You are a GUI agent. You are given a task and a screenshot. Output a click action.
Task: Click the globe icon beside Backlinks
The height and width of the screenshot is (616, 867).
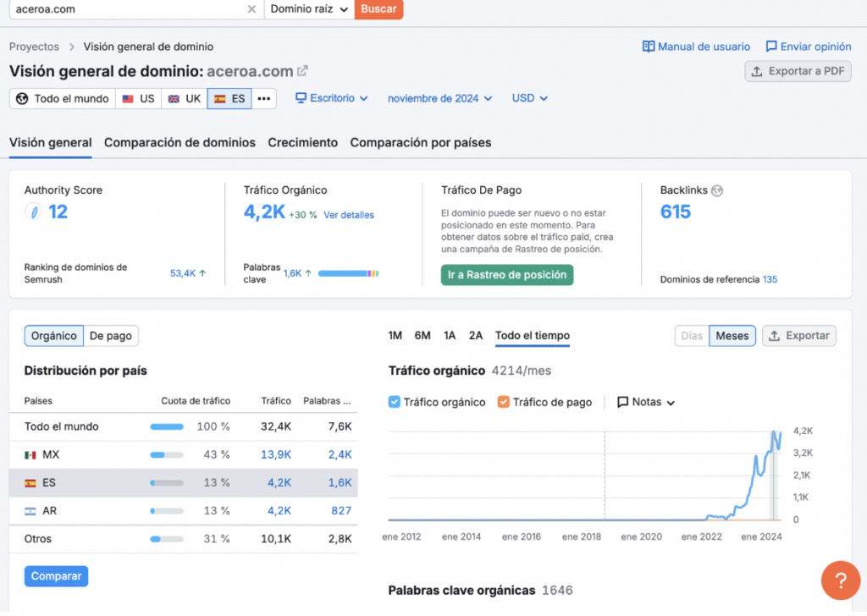pyautogui.click(x=717, y=190)
